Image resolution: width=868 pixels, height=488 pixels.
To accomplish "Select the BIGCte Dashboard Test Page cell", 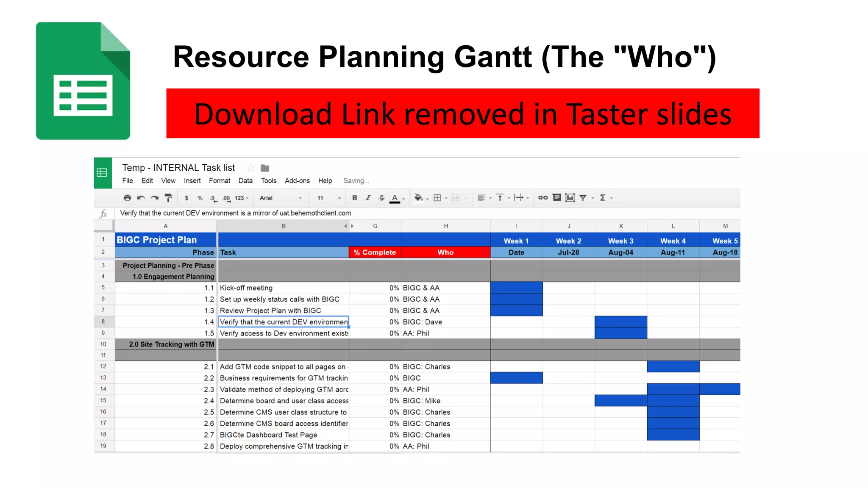I will 283,435.
